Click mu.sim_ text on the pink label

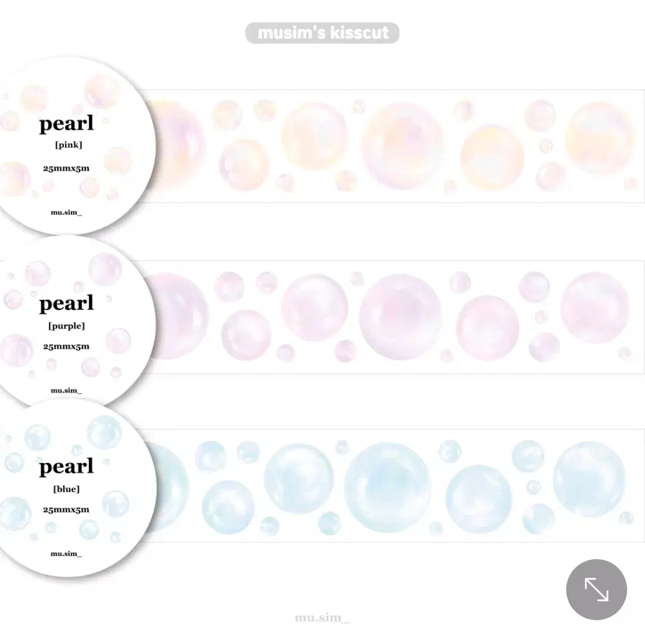pyautogui.click(x=66, y=211)
